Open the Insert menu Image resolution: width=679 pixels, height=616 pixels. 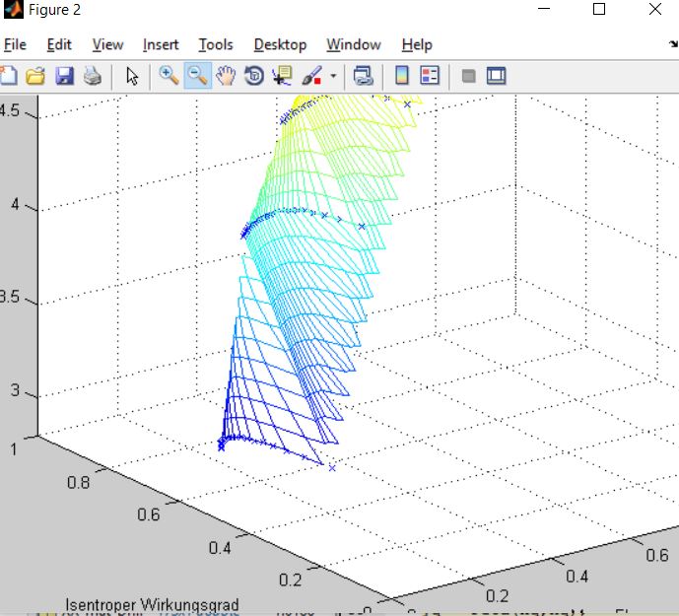pos(161,44)
